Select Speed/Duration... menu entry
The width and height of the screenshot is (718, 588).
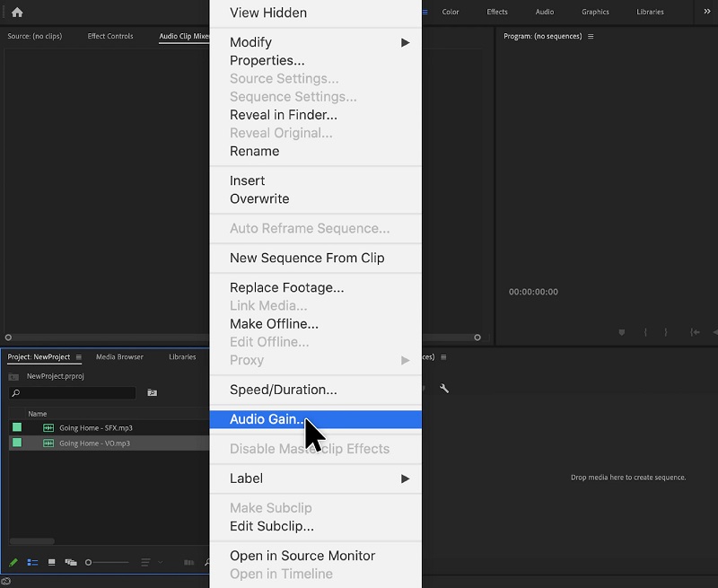pos(284,390)
